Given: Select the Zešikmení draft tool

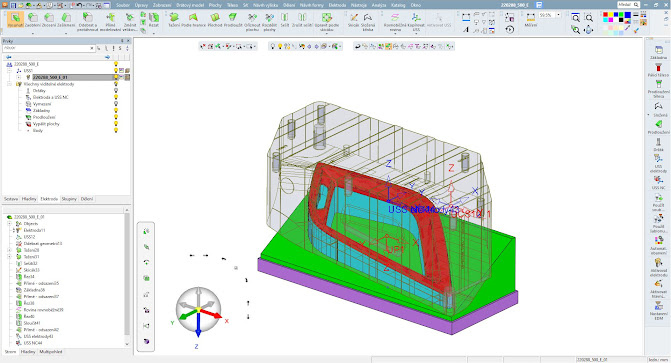Looking at the screenshot, I should (66, 20).
